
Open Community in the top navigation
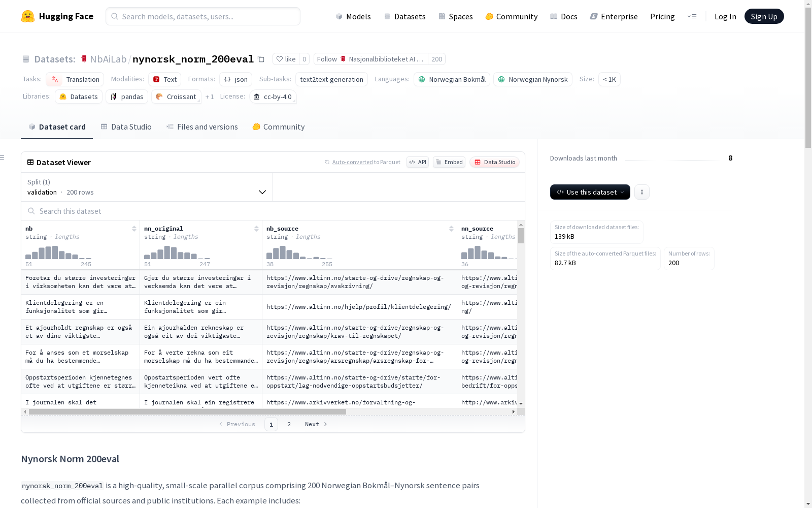pos(512,16)
